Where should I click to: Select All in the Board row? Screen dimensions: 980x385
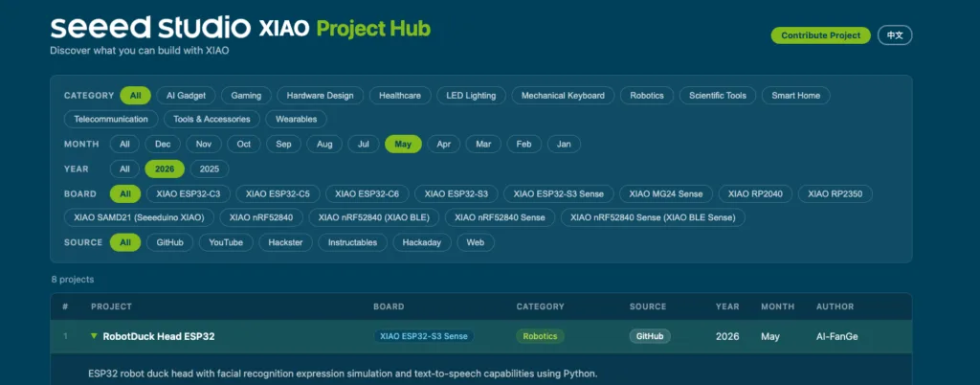(x=125, y=193)
